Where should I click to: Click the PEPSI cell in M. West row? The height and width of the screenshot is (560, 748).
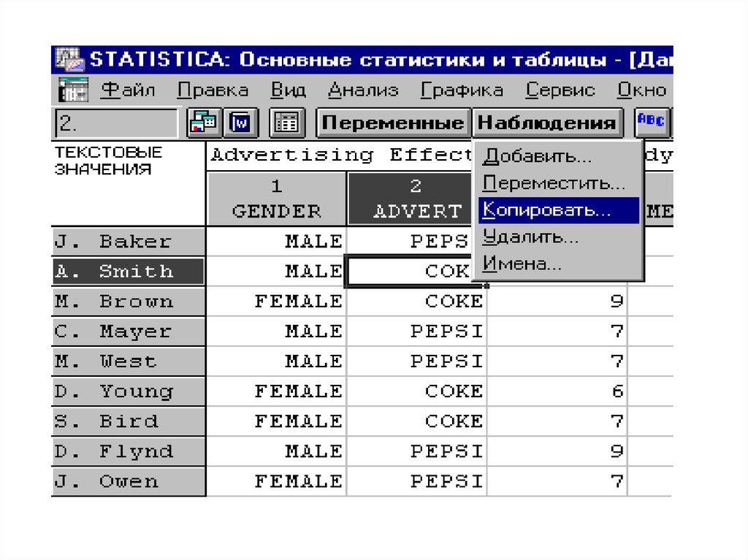pyautogui.click(x=417, y=361)
